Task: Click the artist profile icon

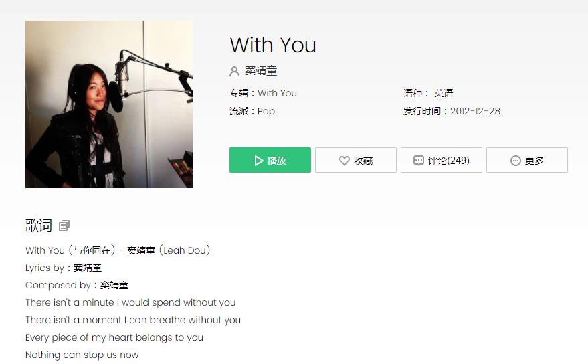Action: [234, 72]
